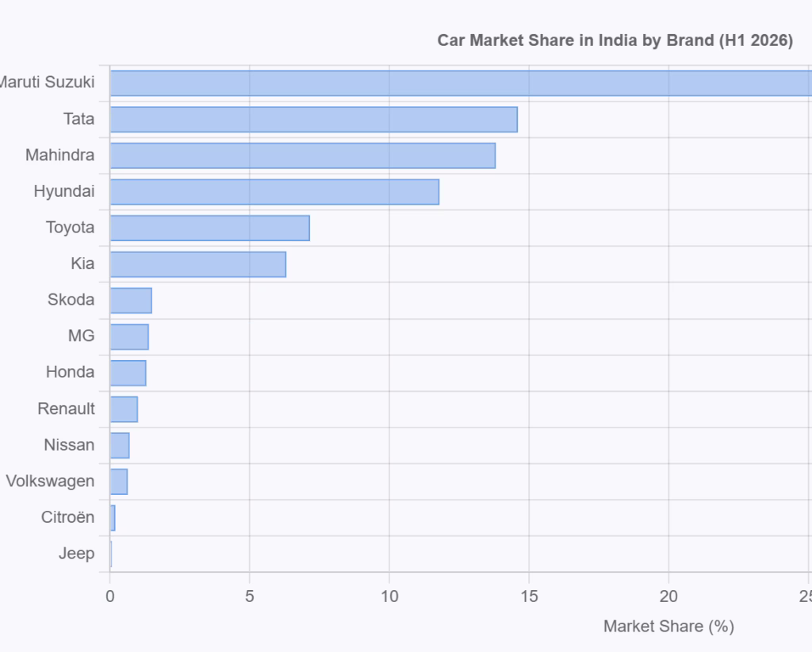This screenshot has height=652, width=812.
Task: Click the x-axis tick label '10'
Action: pyautogui.click(x=389, y=596)
